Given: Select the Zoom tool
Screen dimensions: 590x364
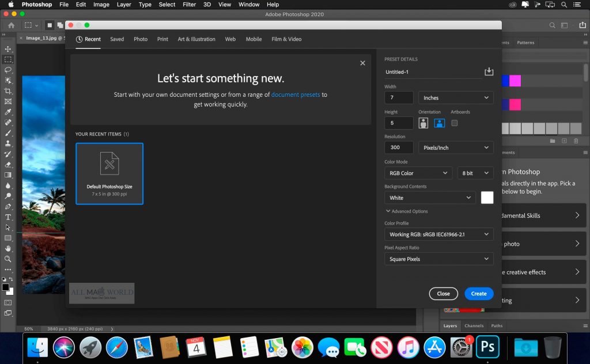Looking at the screenshot, I should coord(8,259).
